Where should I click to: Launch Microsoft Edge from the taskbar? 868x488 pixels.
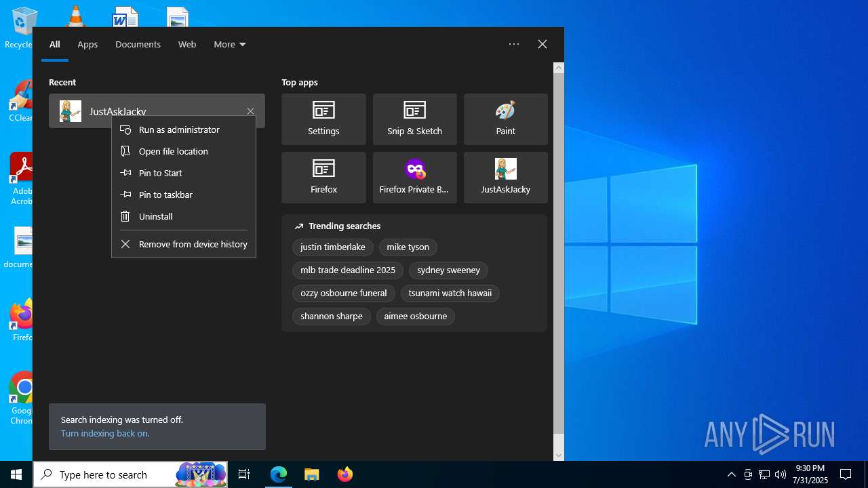click(x=279, y=474)
